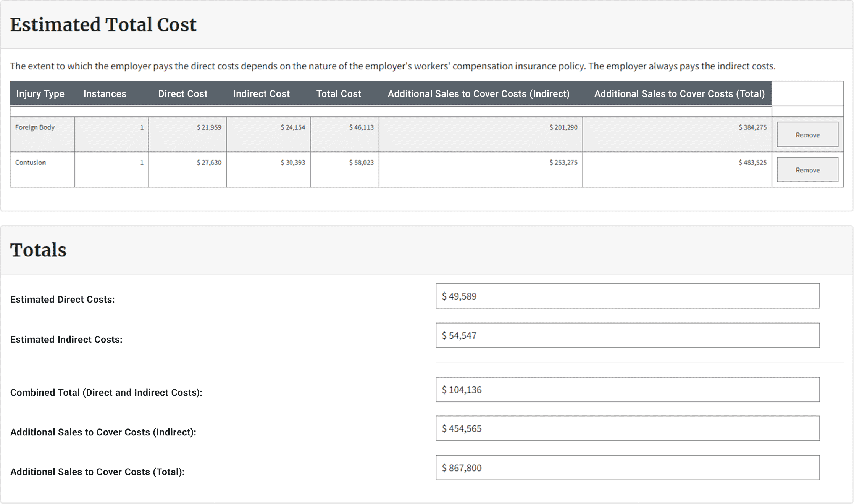
Task: Click the $384,275 additional sales cell
Action: pyautogui.click(x=677, y=134)
